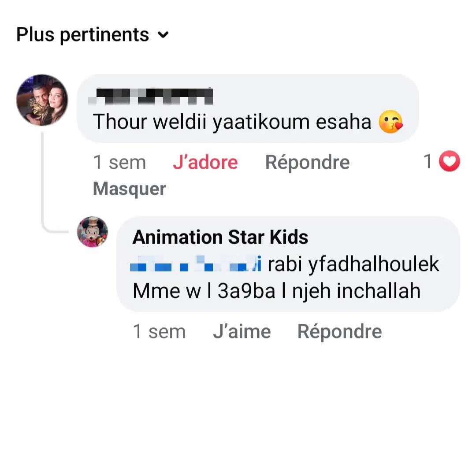Open the first commenter's couple profile picture
Image resolution: width=476 pixels, height=460 pixels.
point(42,100)
